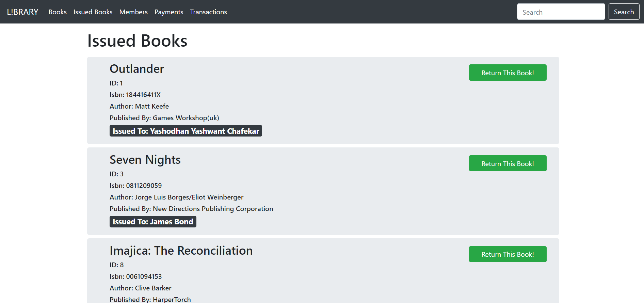Click Published By: Games Workshop(uk) text
This screenshot has width=644, height=303.
164,118
